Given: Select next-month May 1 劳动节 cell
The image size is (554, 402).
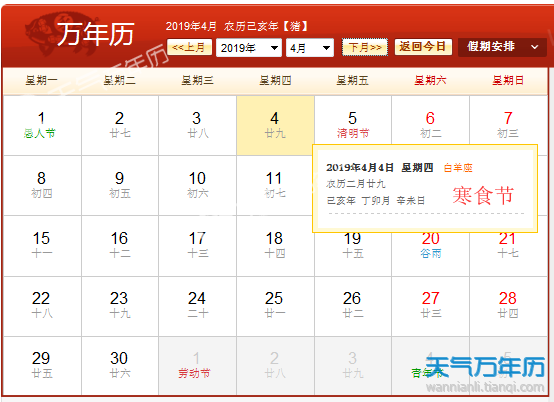Looking at the screenshot, I should [x=197, y=366].
